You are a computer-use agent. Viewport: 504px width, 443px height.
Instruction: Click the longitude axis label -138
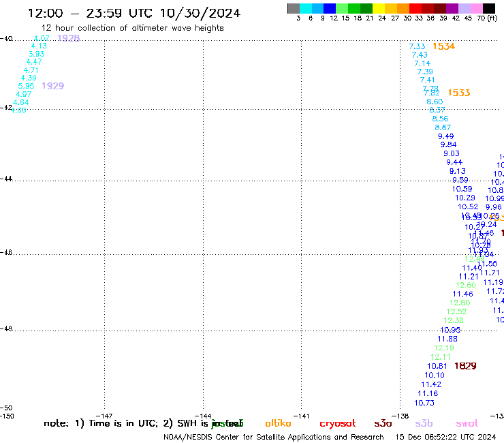(400, 416)
